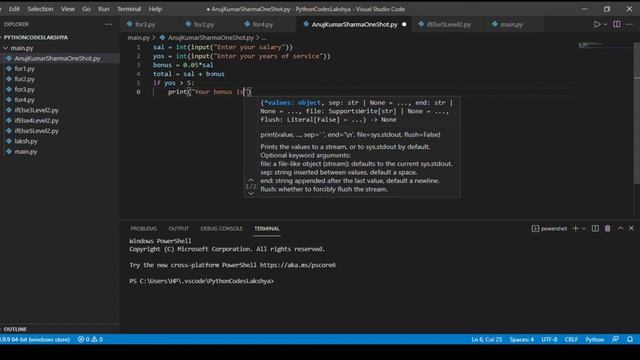Switch to DEBUG CONSOLE panel tab
Image resolution: width=640 pixels, height=360 pixels.
(221, 229)
